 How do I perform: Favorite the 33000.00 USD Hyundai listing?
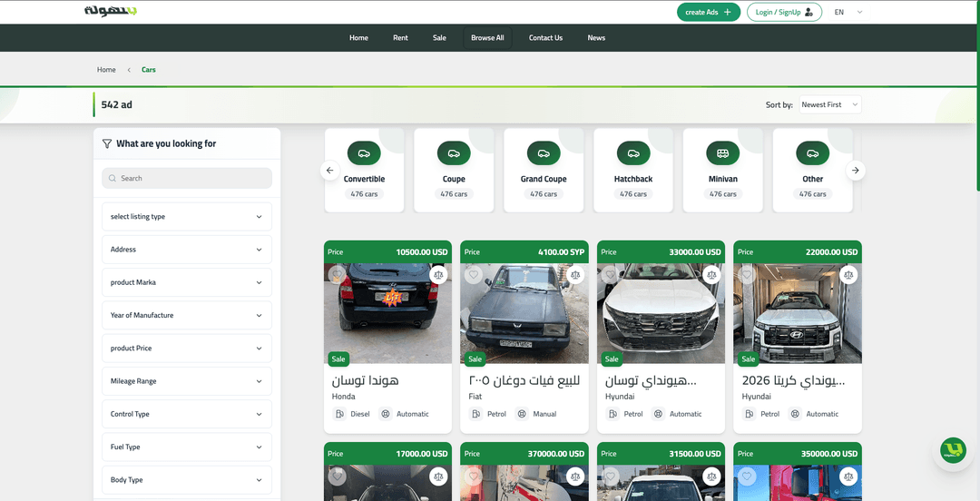click(610, 274)
